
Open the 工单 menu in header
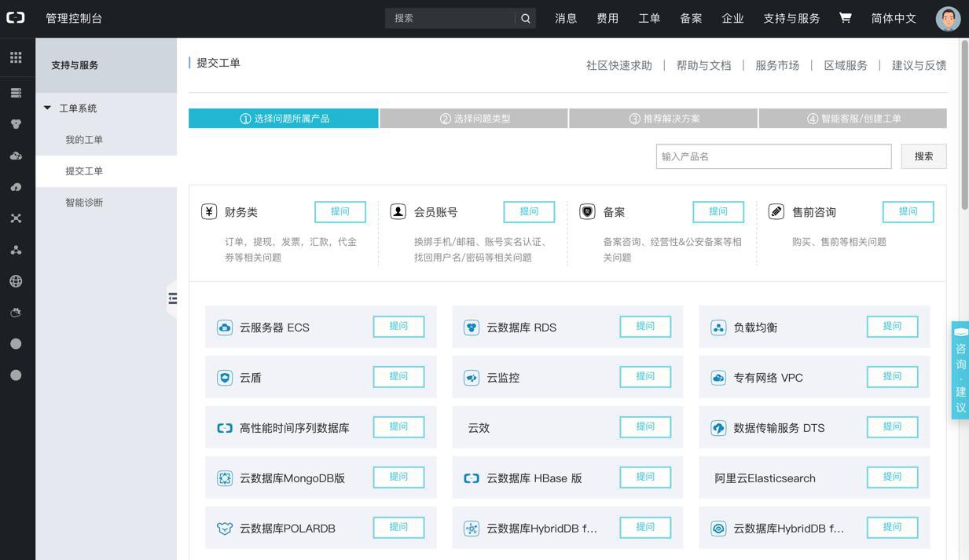pyautogui.click(x=649, y=18)
